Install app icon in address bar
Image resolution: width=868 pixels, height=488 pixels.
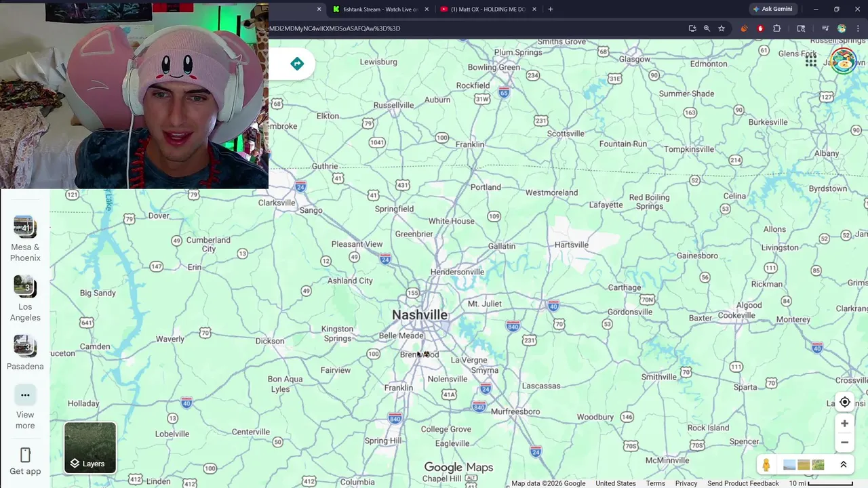692,28
